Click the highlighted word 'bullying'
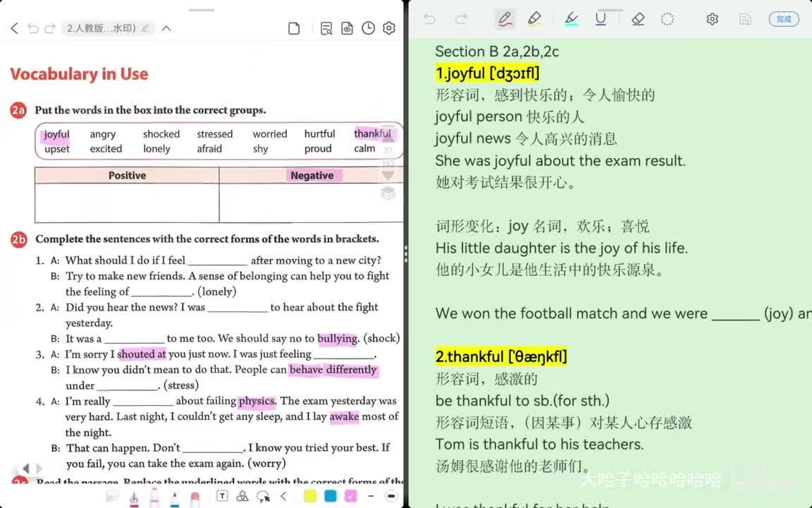Viewport: 812px width, 508px height. [338, 339]
